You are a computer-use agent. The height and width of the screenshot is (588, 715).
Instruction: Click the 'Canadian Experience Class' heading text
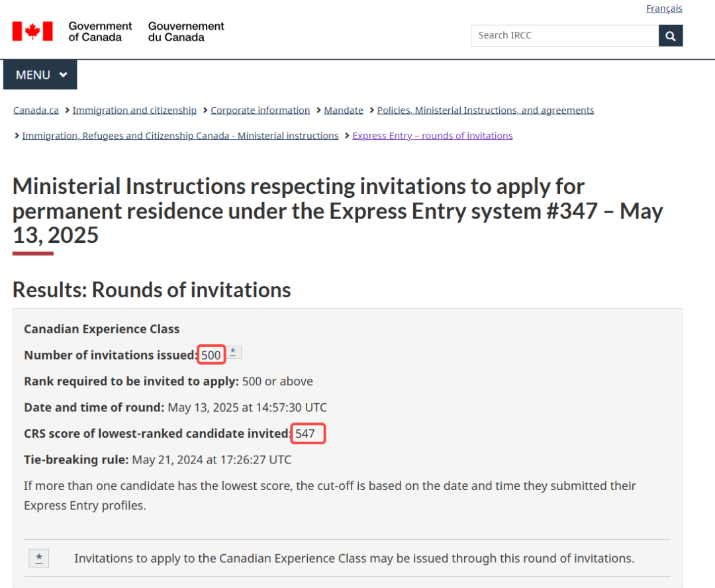coord(102,329)
